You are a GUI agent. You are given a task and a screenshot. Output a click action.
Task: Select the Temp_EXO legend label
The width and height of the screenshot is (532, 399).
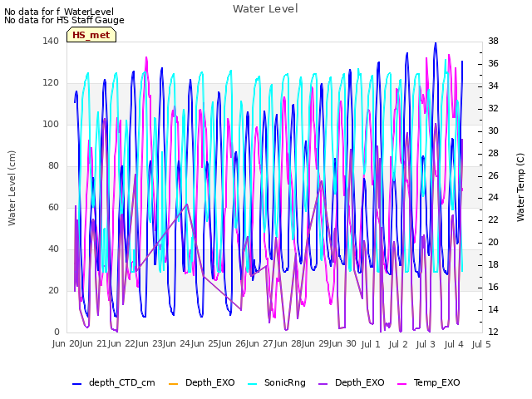436,382
